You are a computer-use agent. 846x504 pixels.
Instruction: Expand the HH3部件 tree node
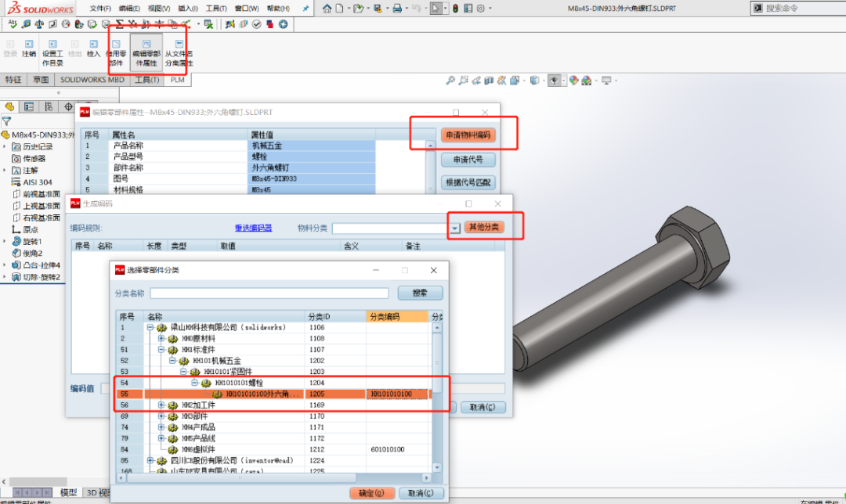pos(161,416)
